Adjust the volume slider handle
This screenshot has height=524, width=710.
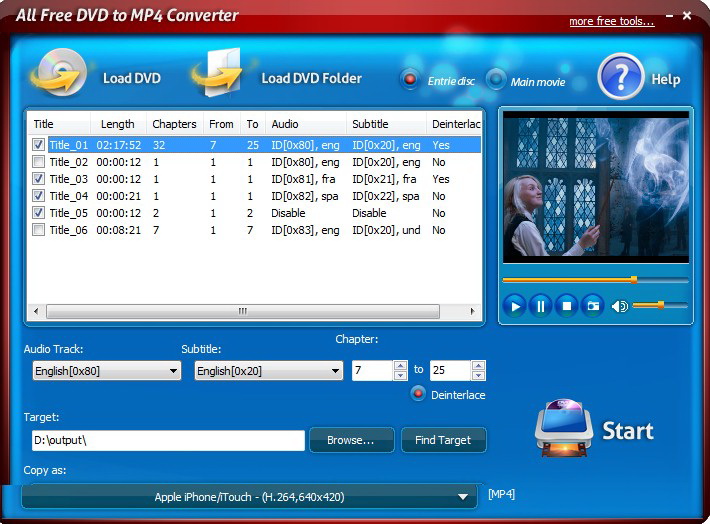point(661,306)
